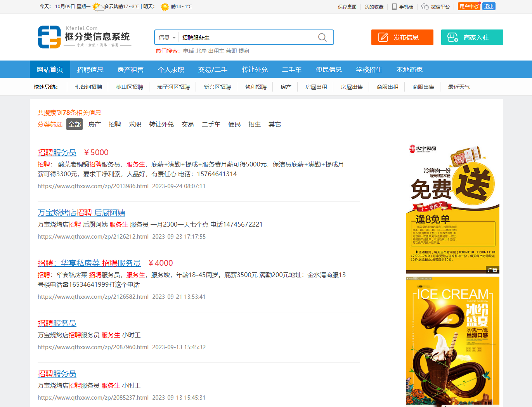Viewport: 532px width, 407px height.
Task: Click the 用户中心 button
Action: click(x=468, y=7)
